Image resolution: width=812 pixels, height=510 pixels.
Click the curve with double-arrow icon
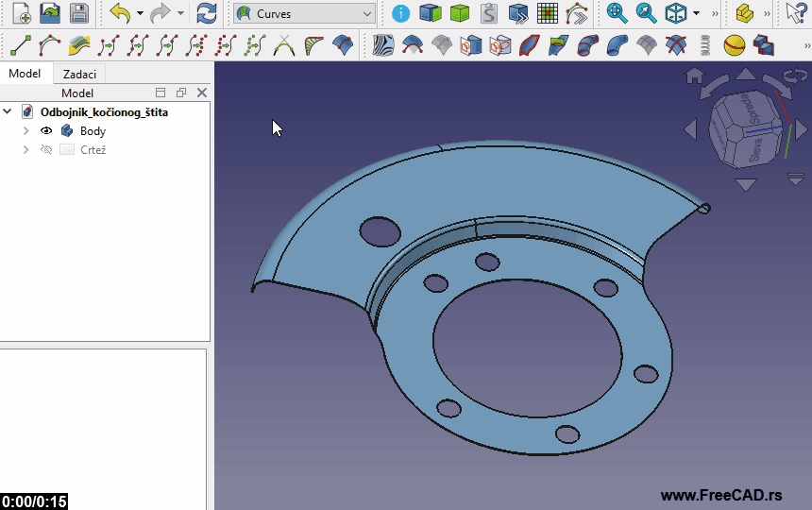(x=576, y=13)
